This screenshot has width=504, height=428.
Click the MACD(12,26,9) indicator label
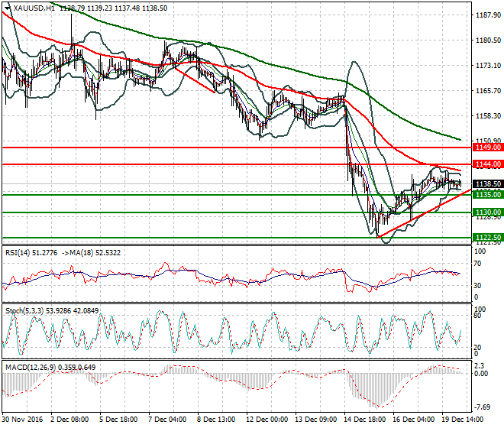coord(31,367)
